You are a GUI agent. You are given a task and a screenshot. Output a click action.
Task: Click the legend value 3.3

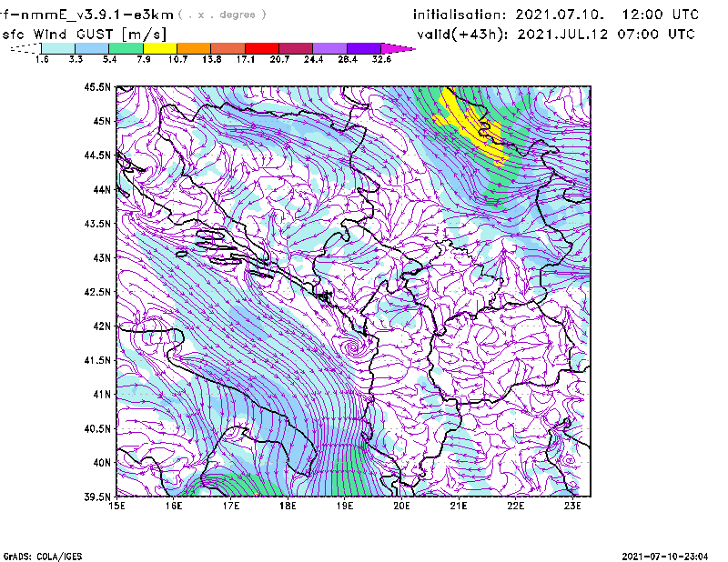76,59
